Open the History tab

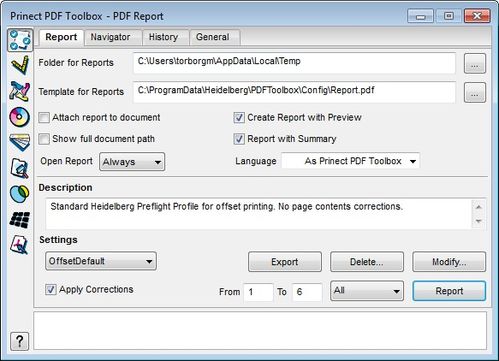coord(163,37)
